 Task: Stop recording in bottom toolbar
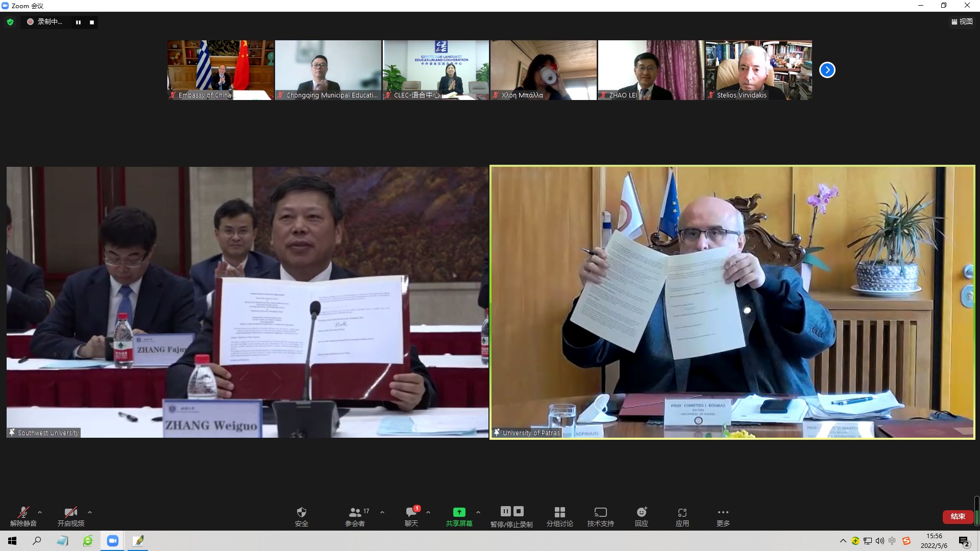519,511
